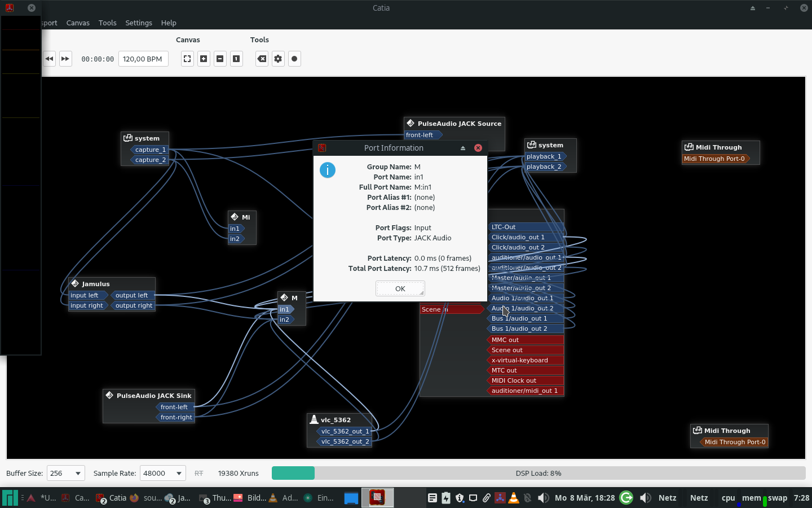This screenshot has height=508, width=812.
Task: Click OK in Port Information dialog
Action: (400, 288)
